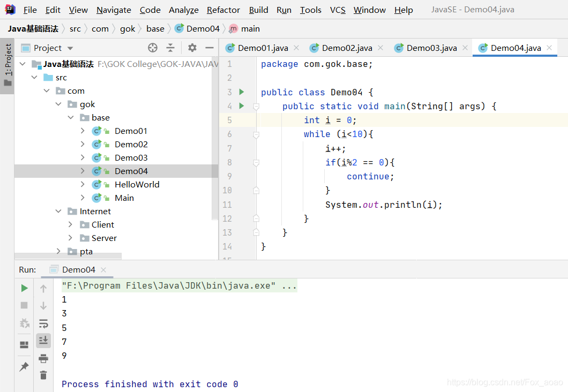Pin the Run tab with pin icon
The width and height of the screenshot is (568, 392).
click(24, 366)
